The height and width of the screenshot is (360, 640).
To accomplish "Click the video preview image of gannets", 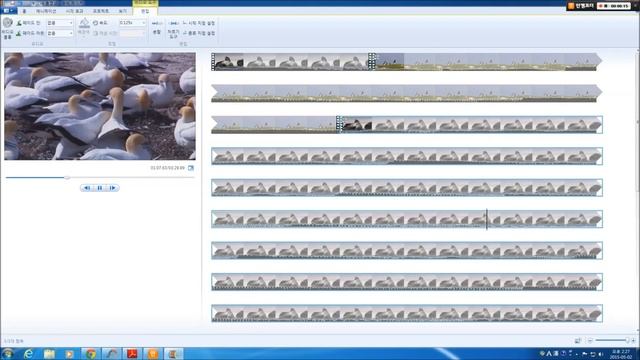I will point(100,106).
